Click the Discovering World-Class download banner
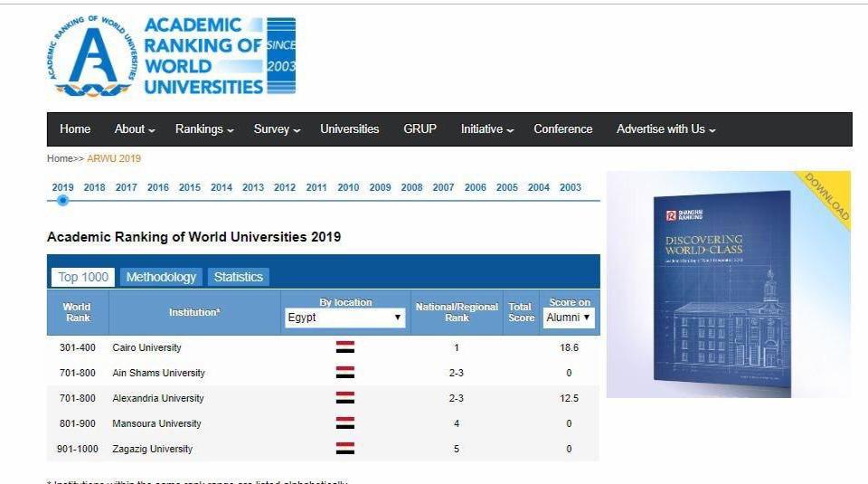The image size is (868, 484). (729, 284)
